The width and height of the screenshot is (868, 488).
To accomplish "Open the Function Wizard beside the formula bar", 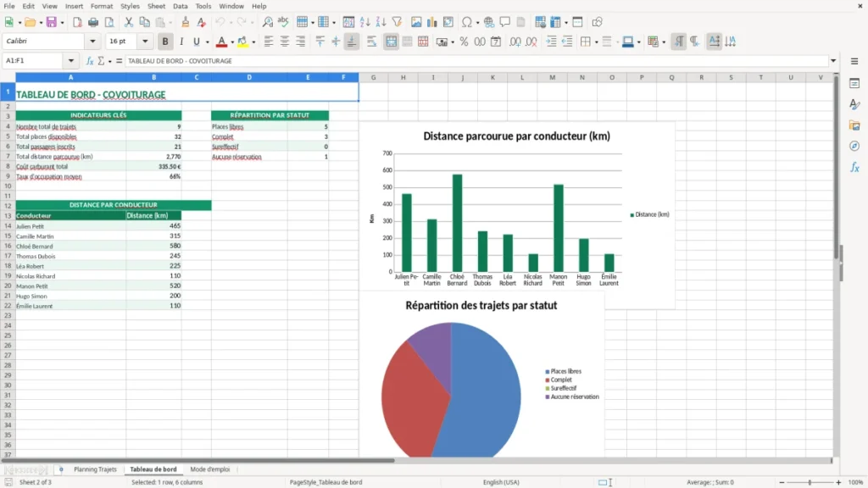I will (90, 61).
